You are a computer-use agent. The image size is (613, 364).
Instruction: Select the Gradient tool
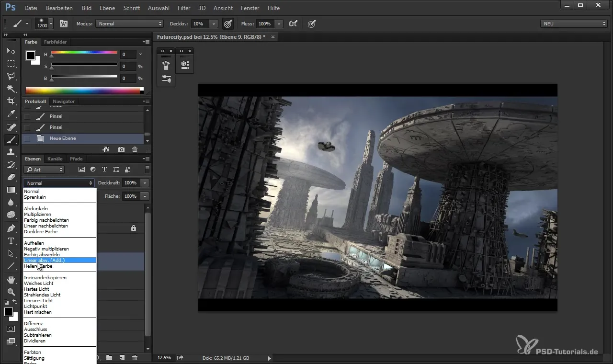coord(11,190)
